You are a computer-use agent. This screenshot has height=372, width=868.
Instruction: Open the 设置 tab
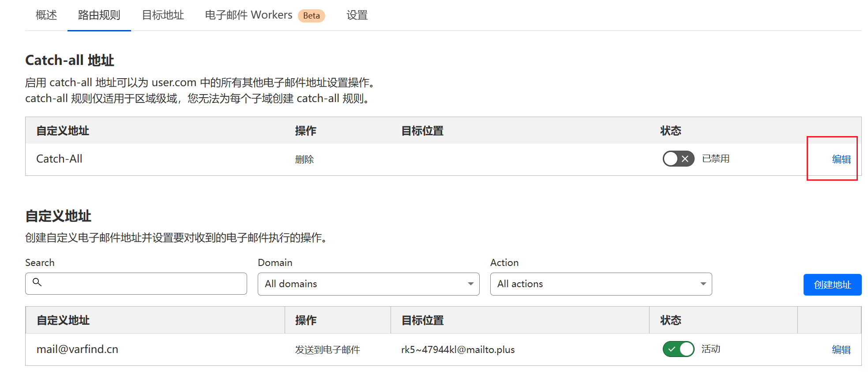click(x=357, y=15)
